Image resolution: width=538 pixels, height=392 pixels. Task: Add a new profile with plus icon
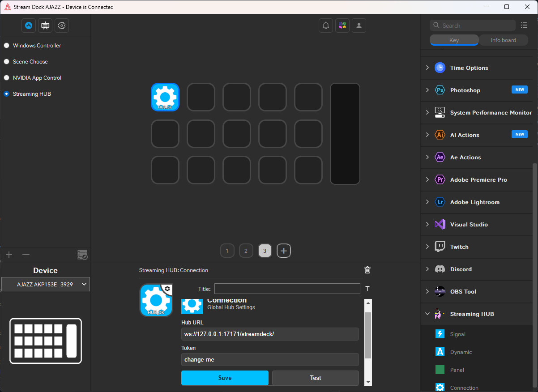pos(9,255)
